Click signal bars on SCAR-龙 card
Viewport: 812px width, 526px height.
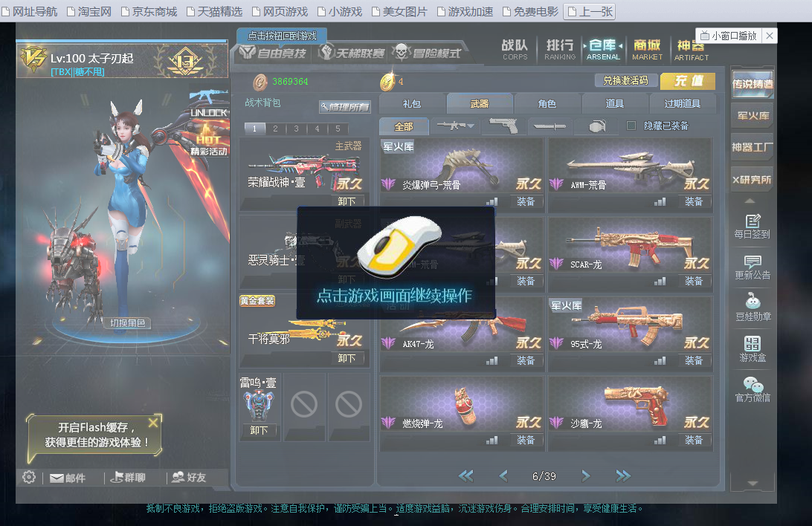(660, 282)
